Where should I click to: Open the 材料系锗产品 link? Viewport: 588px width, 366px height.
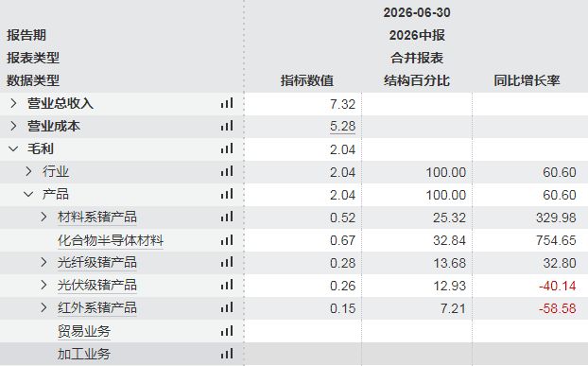coord(97,218)
